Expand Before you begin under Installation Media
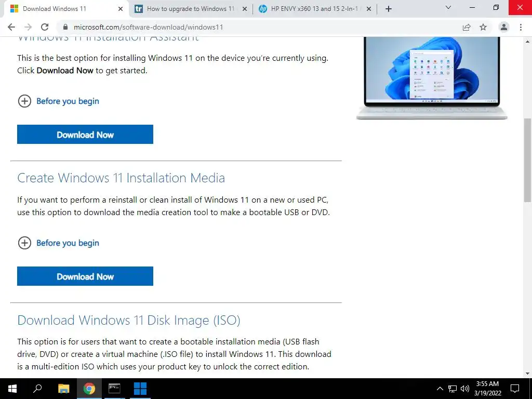The image size is (532, 399). 58,243
